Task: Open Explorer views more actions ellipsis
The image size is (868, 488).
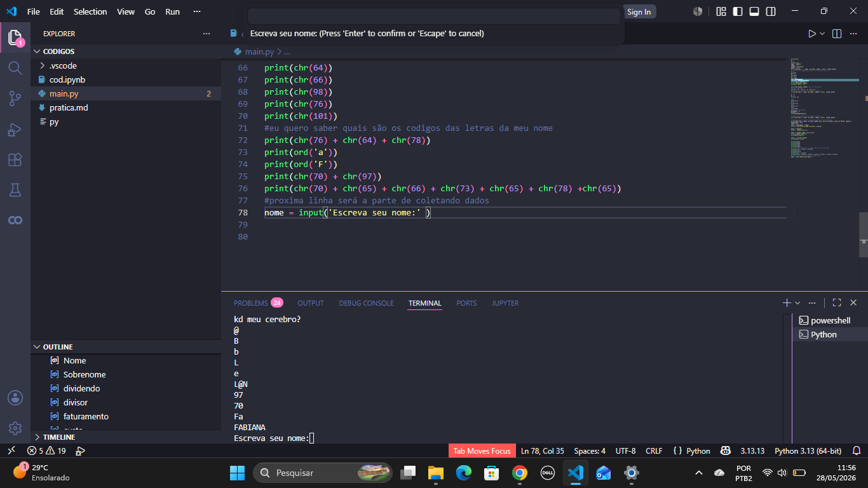Action: click(207, 34)
